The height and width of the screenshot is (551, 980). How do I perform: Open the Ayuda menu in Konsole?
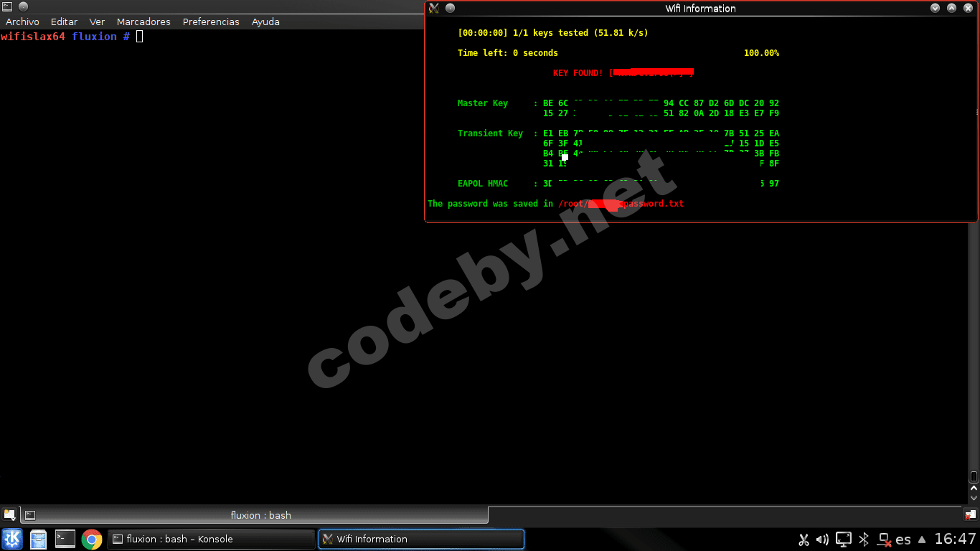[x=265, y=22]
